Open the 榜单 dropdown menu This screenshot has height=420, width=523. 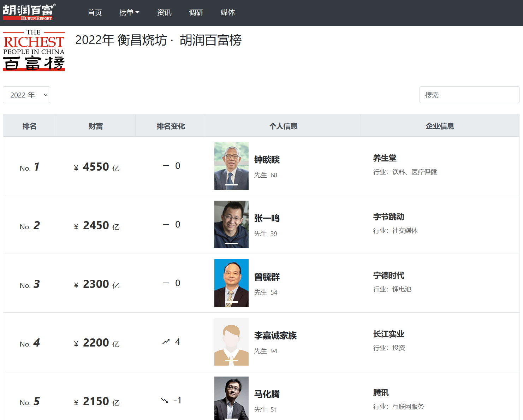tap(129, 12)
